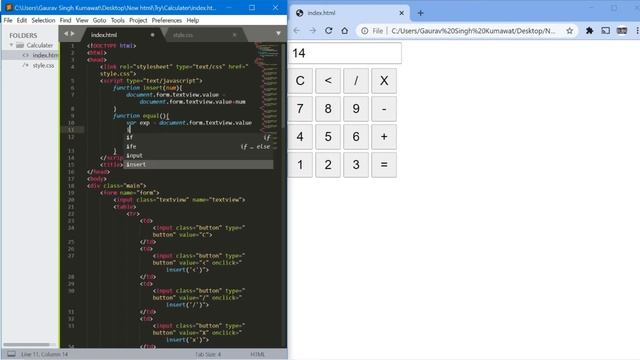Click the minus calculator button
640x360 pixels.
point(384,109)
